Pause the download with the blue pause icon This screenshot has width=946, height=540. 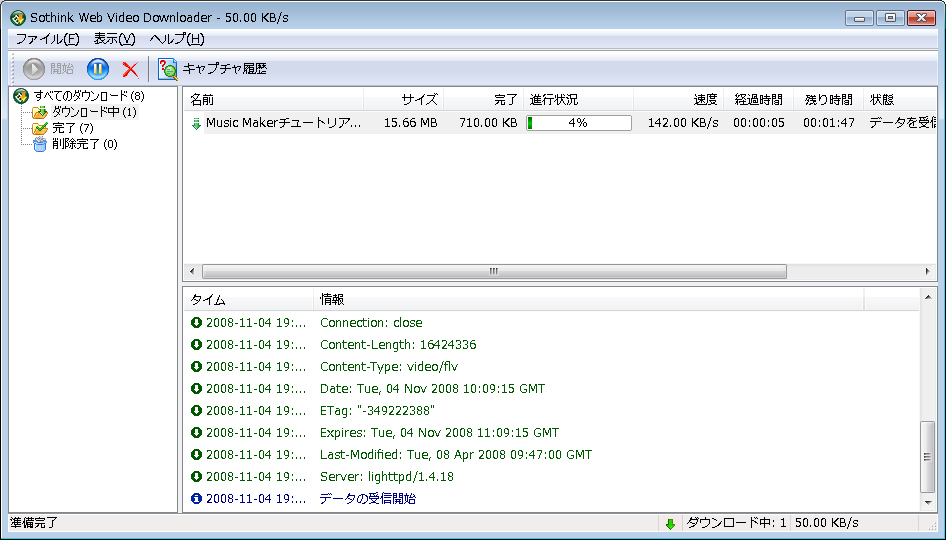(x=98, y=69)
